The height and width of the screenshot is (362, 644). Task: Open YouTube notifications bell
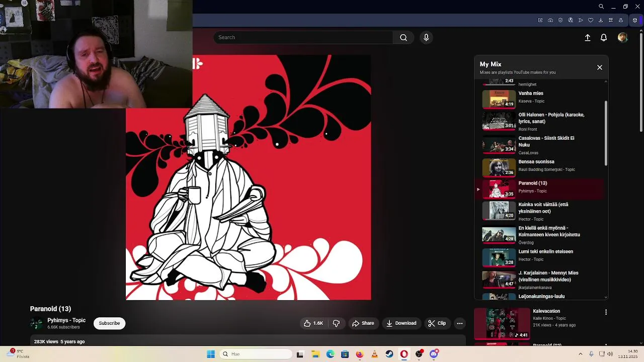click(604, 38)
